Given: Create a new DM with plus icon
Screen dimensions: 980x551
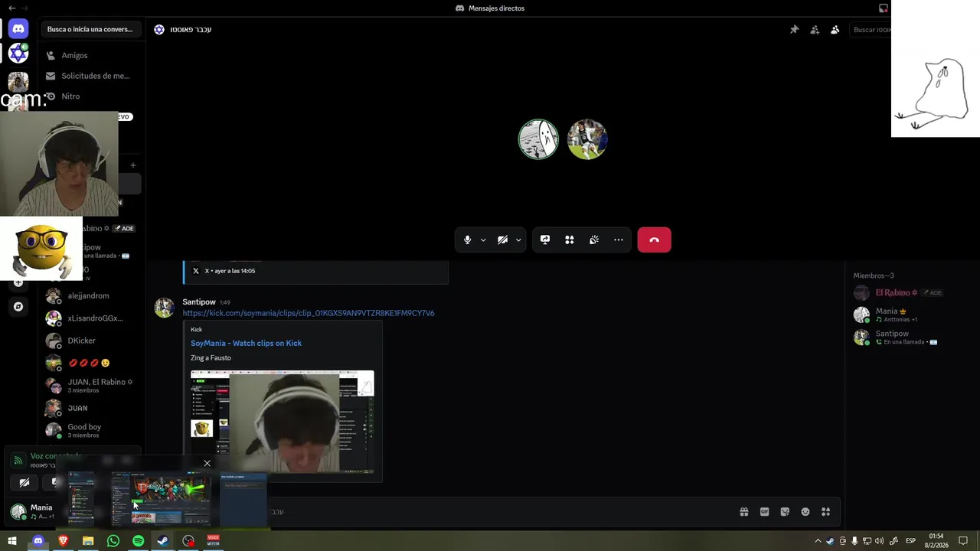Looking at the screenshot, I should click(x=132, y=165).
